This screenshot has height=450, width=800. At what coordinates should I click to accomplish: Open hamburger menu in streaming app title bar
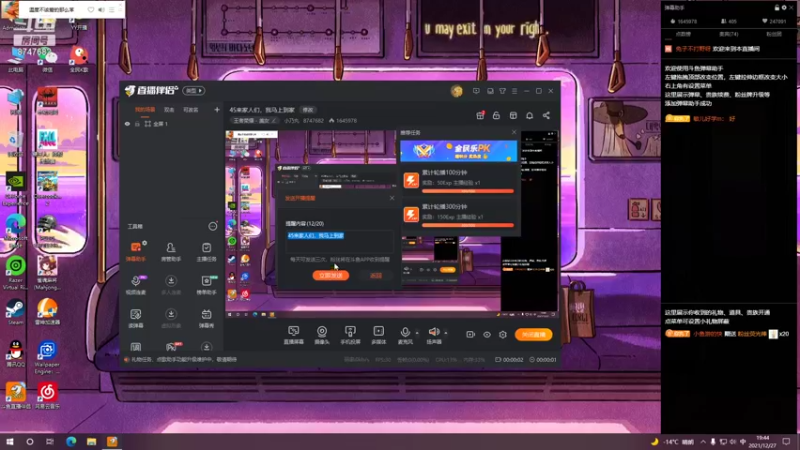[x=514, y=91]
